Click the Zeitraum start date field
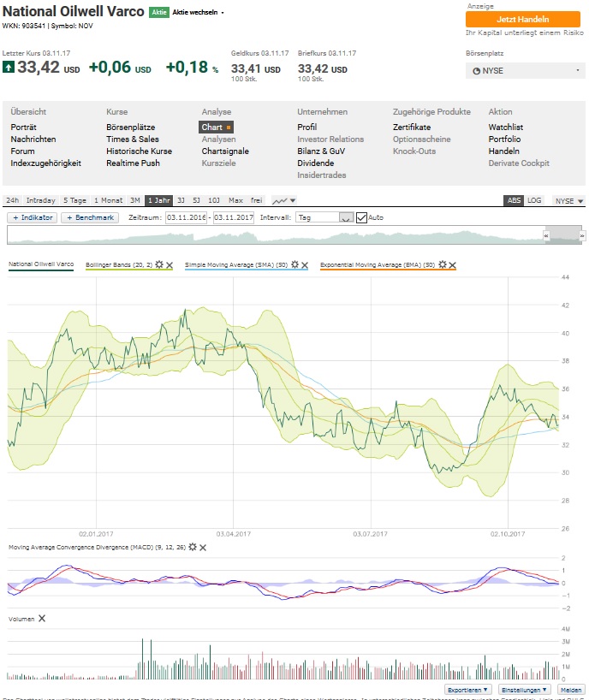The height and width of the screenshot is (700, 589). pyautogui.click(x=187, y=217)
